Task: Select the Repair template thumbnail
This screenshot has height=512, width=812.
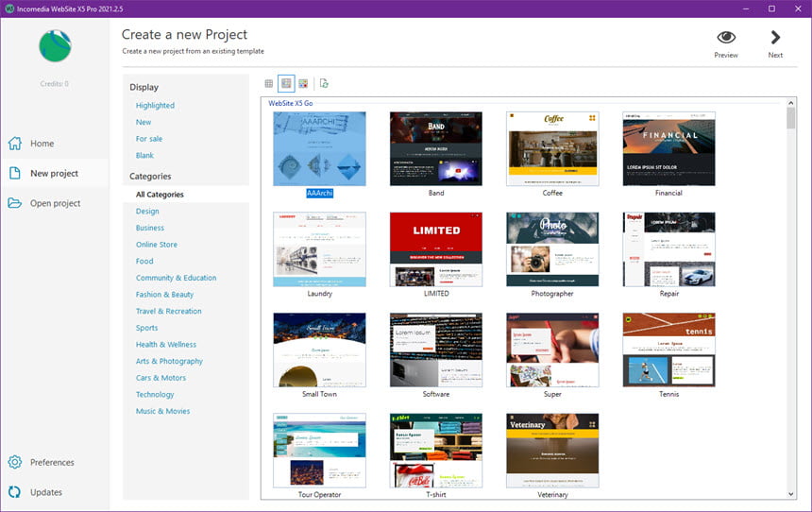Action: pyautogui.click(x=669, y=249)
